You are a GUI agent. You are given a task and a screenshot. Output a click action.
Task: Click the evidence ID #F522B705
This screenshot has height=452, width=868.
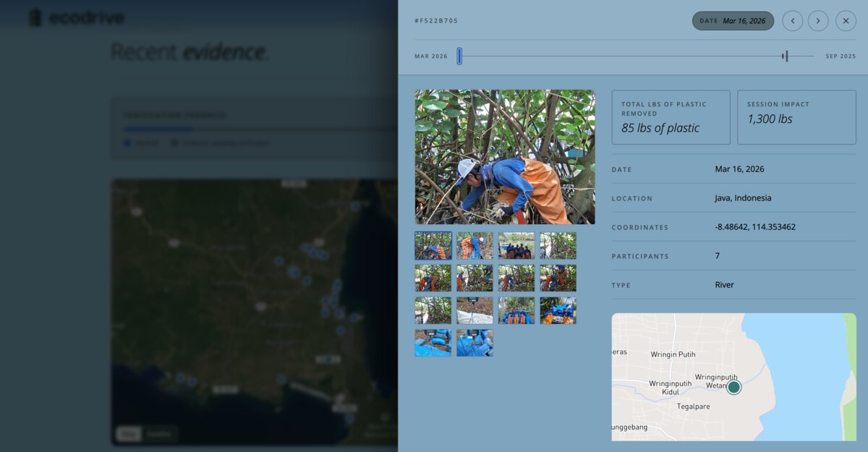click(x=436, y=21)
